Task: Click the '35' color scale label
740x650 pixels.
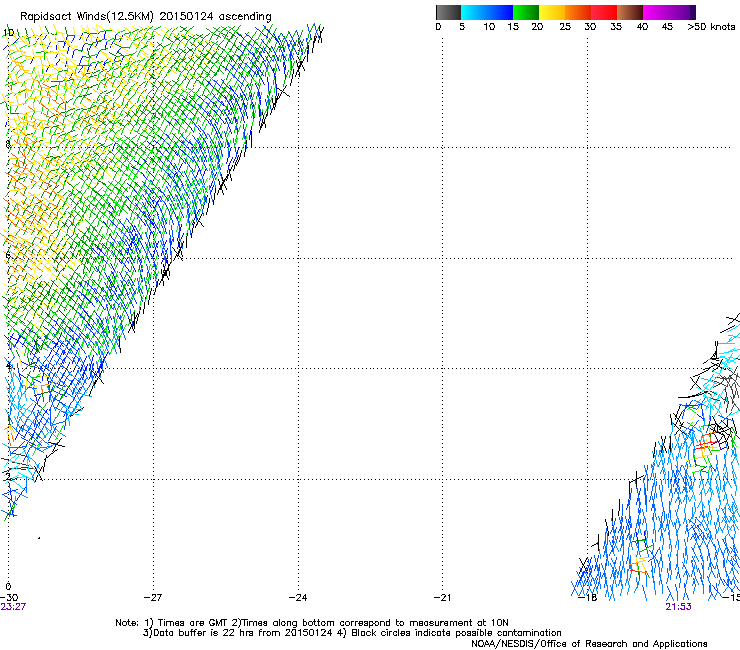Action: pos(616,26)
